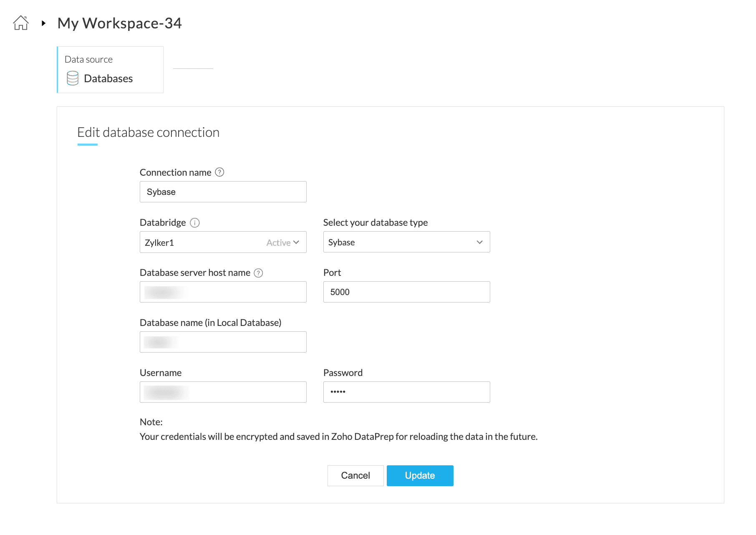Click the Active status chevron in Databridge
756x535 pixels.
point(296,242)
